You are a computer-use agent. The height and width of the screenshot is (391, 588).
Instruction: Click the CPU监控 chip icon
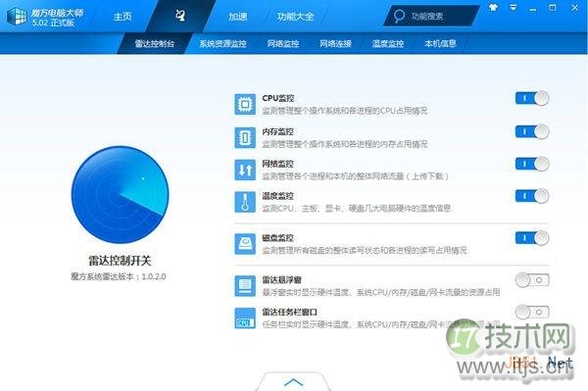tap(245, 104)
